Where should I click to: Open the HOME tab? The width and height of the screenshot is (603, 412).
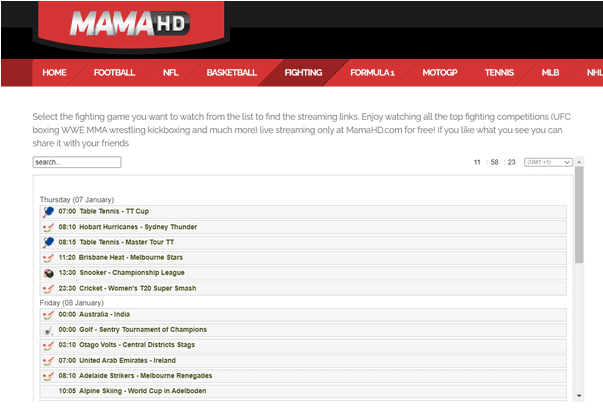coord(54,73)
